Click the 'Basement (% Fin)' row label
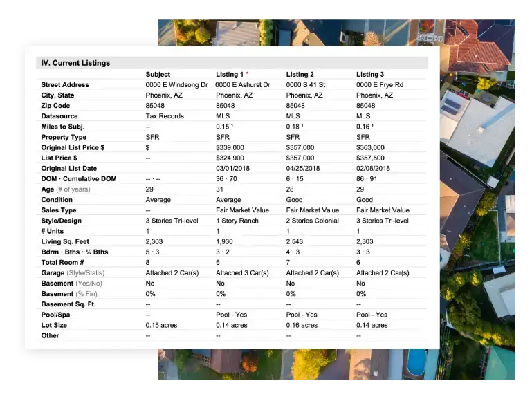Viewport: 532px width, 399px height. 69,294
